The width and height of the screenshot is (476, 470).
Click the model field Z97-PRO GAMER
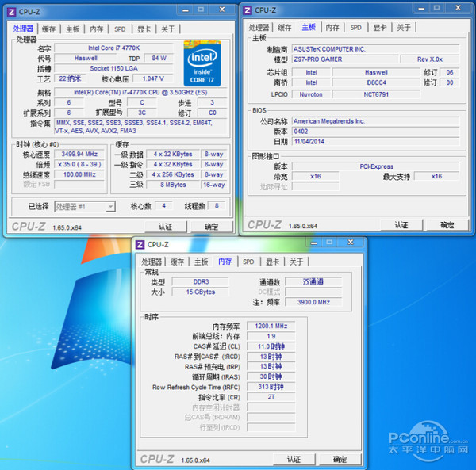pos(345,59)
